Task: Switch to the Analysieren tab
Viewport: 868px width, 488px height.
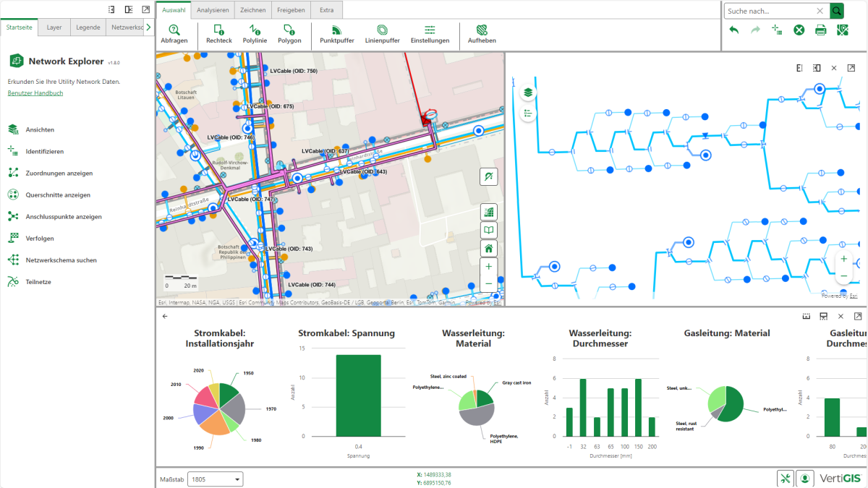Action: click(x=213, y=10)
